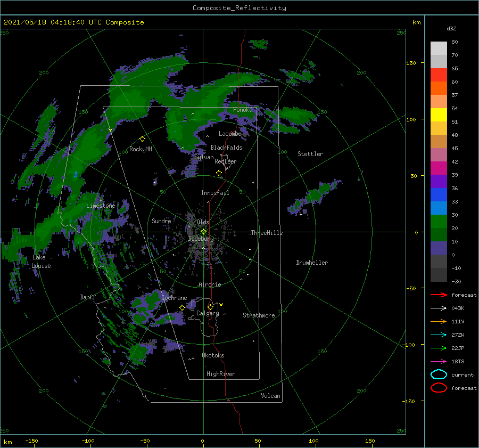The height and width of the screenshot is (448, 479).
Task: Click the Lacombe city label
Action: [230, 134]
